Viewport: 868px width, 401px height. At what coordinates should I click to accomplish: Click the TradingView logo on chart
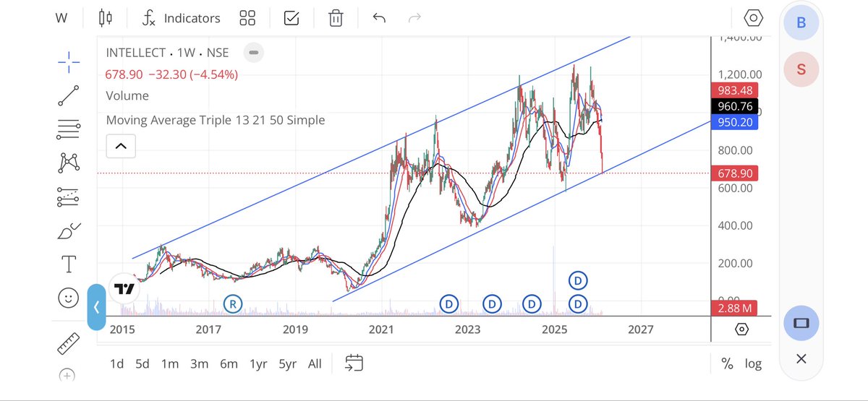tap(124, 289)
